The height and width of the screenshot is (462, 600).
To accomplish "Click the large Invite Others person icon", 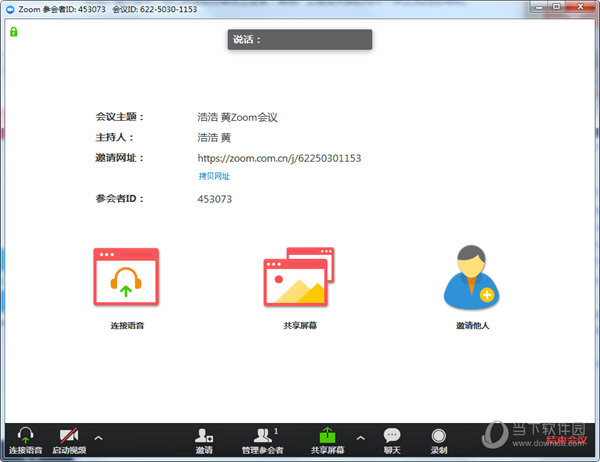I will pos(471,277).
